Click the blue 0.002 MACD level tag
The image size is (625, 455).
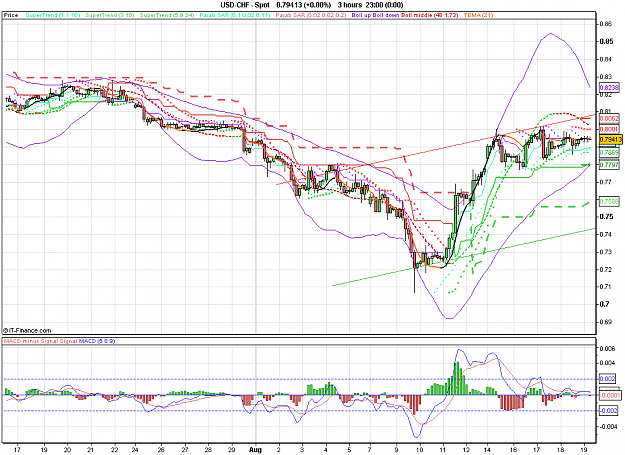[608, 379]
